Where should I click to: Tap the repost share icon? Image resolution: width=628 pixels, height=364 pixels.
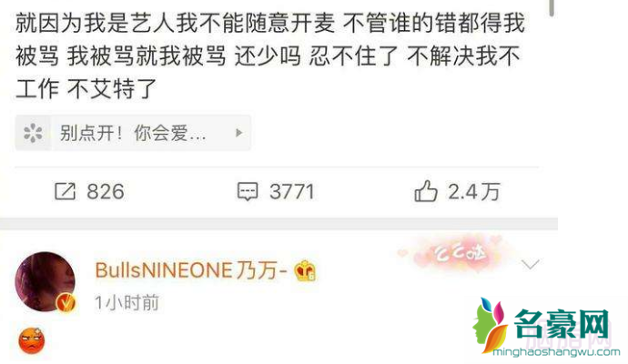(x=65, y=191)
